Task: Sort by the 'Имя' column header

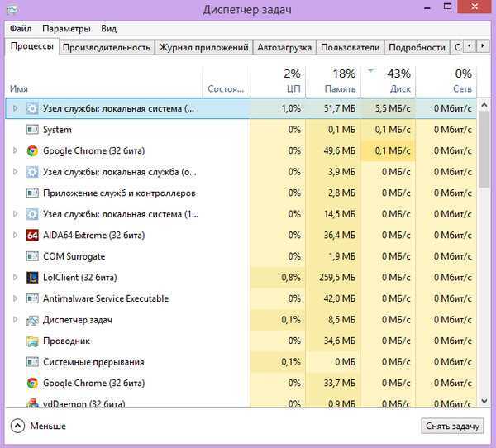Action: point(104,82)
